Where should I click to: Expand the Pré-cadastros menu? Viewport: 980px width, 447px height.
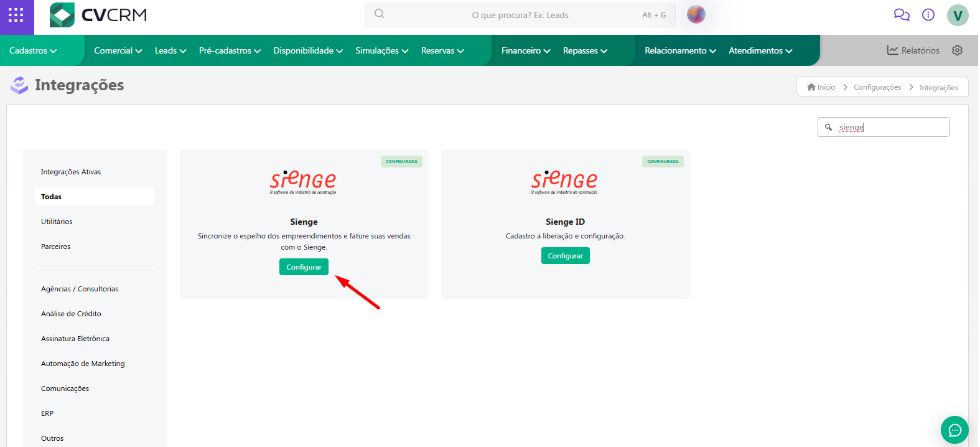click(230, 50)
